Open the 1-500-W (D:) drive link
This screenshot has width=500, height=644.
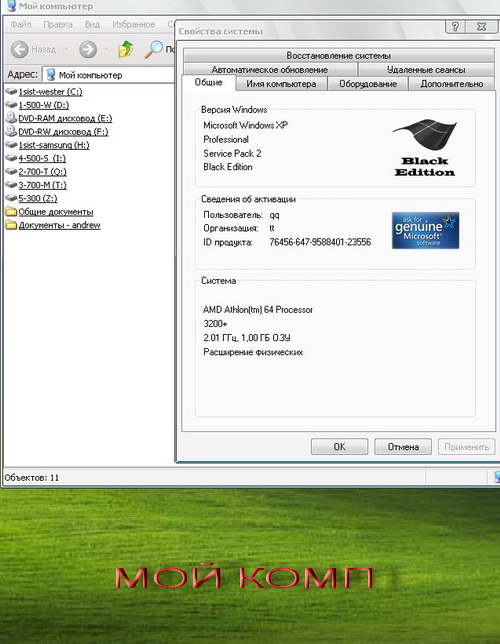click(44, 105)
